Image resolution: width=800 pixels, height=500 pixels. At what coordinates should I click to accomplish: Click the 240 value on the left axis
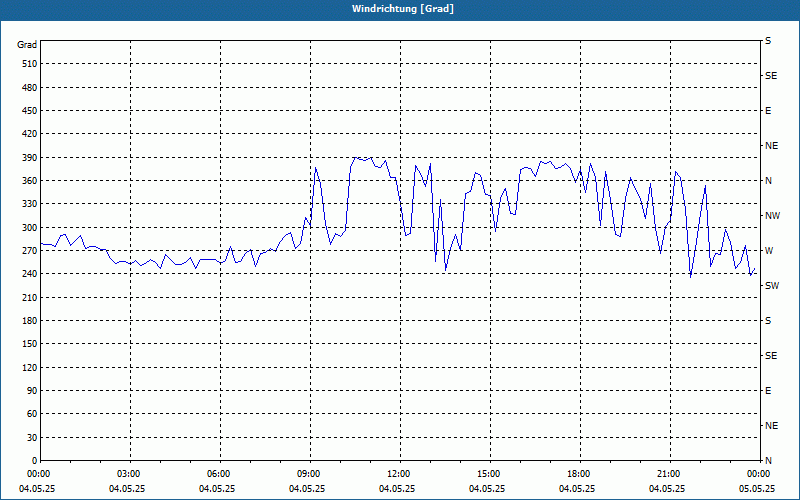tap(30, 274)
